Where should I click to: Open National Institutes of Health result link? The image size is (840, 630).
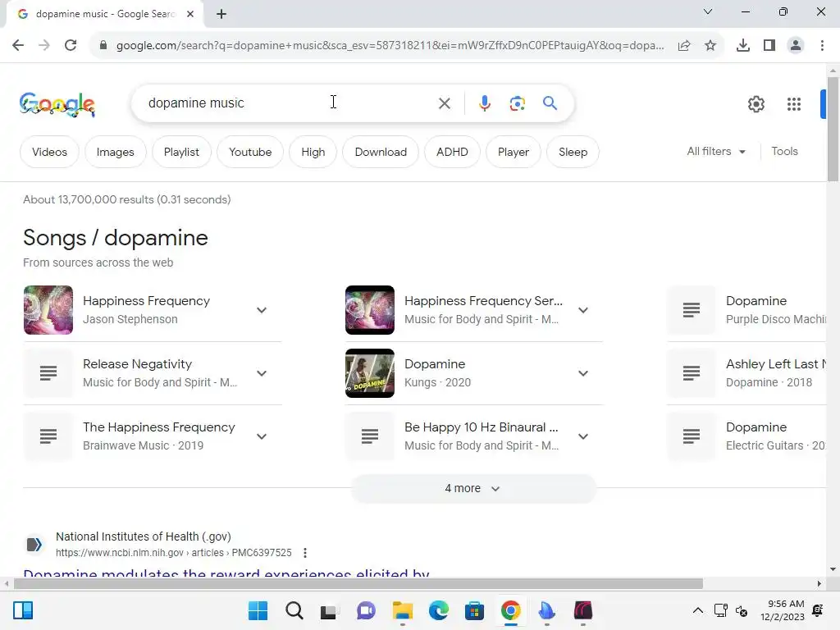coord(226,573)
